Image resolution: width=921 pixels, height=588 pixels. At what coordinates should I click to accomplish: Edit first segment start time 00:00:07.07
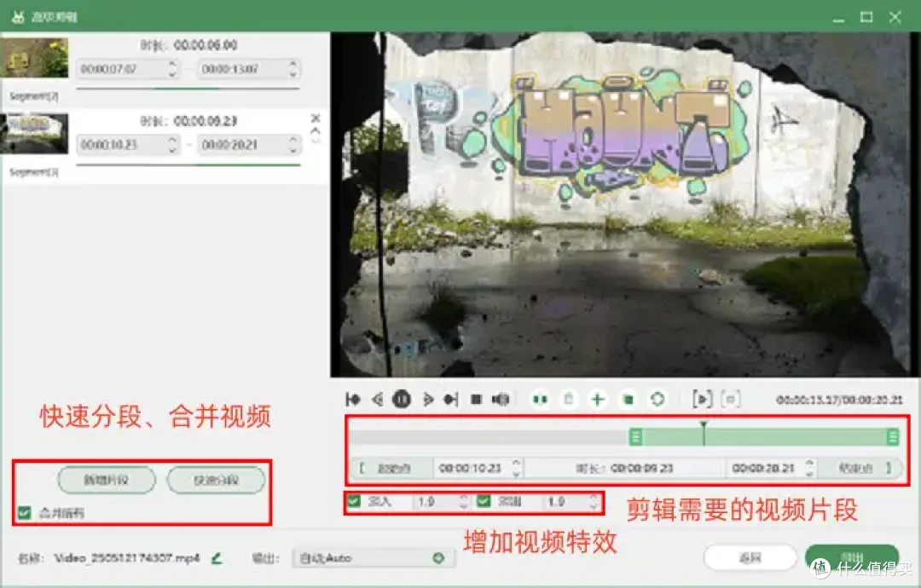click(x=121, y=69)
